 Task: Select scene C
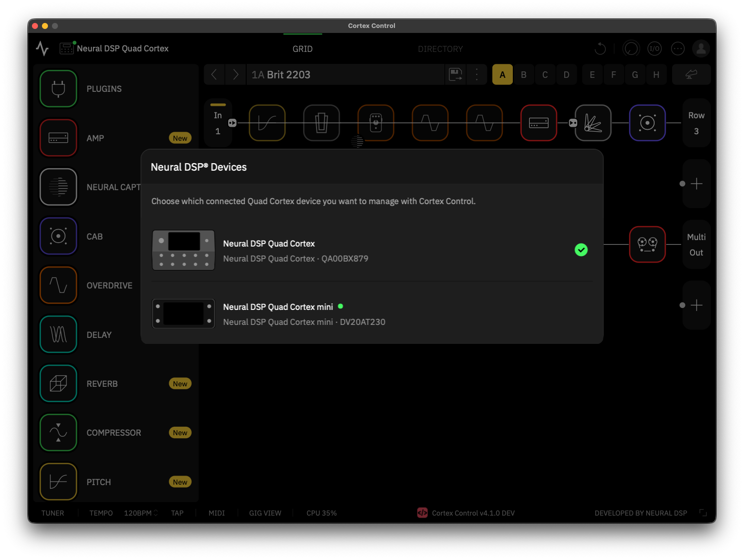[x=545, y=74]
